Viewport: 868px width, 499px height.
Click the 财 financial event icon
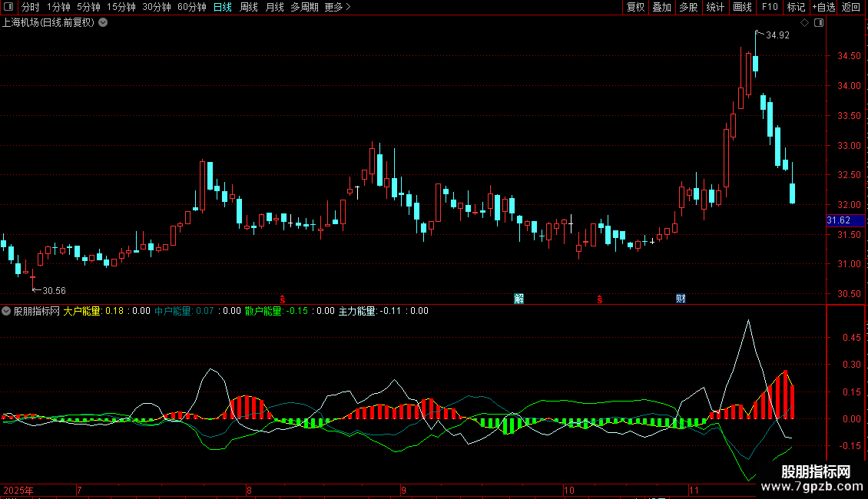tap(681, 299)
